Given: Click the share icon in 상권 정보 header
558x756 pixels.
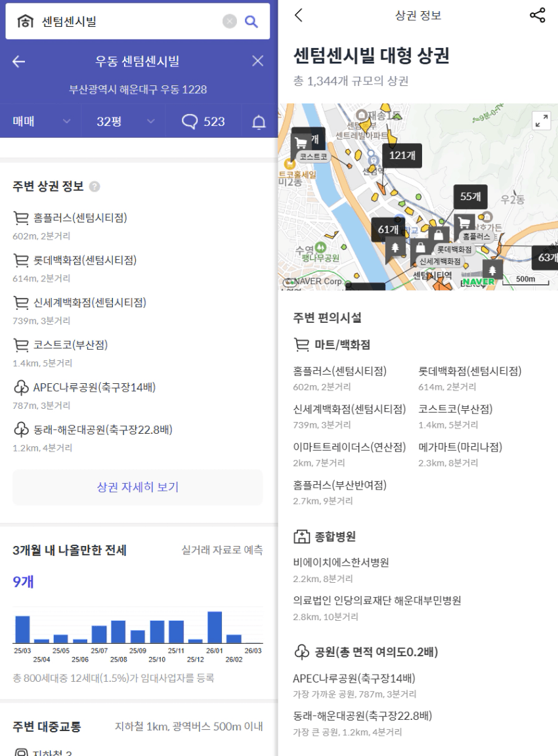Looking at the screenshot, I should click(538, 16).
